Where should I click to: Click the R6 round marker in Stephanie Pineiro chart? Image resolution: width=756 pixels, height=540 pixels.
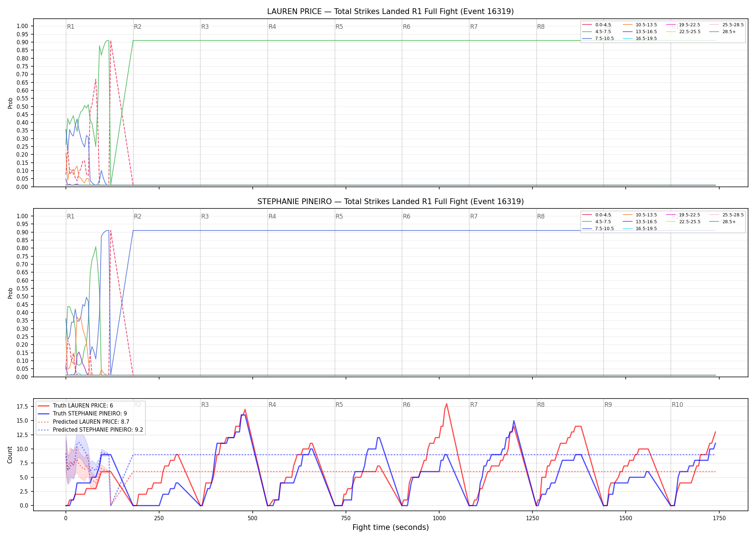(406, 216)
